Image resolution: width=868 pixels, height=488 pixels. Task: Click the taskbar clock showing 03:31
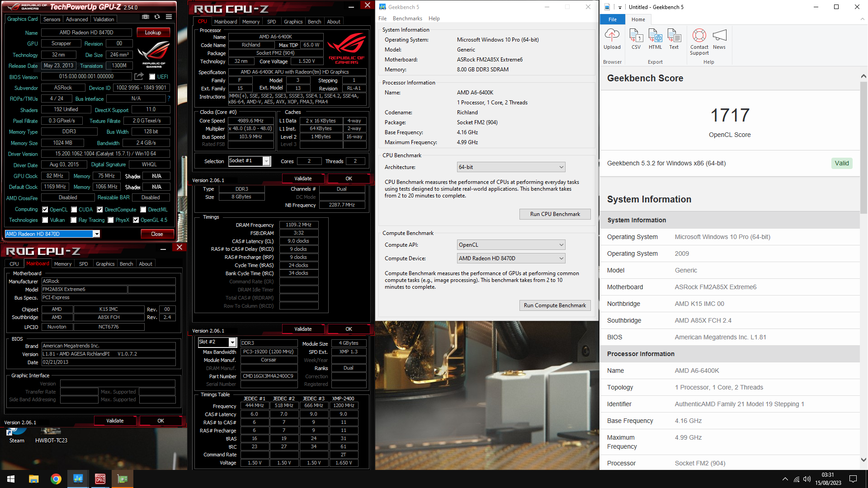[x=828, y=479]
